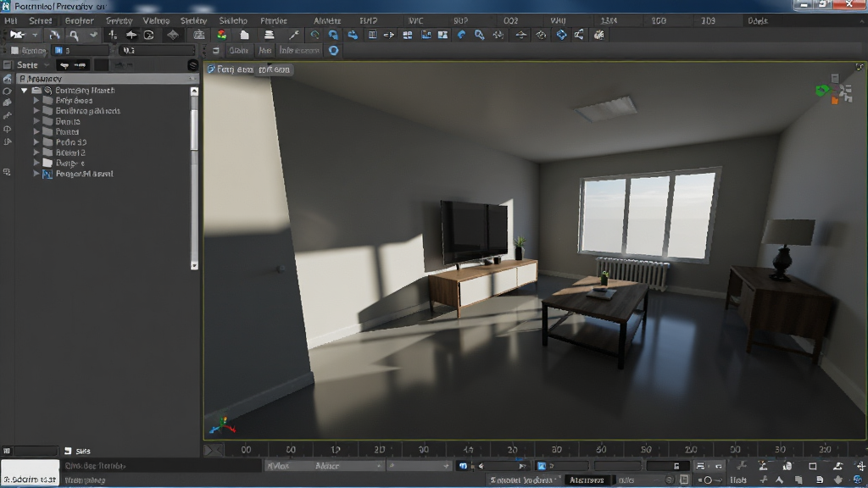Open the colorful material sphere icon
The height and width of the screenshot is (488, 868).
click(x=221, y=35)
